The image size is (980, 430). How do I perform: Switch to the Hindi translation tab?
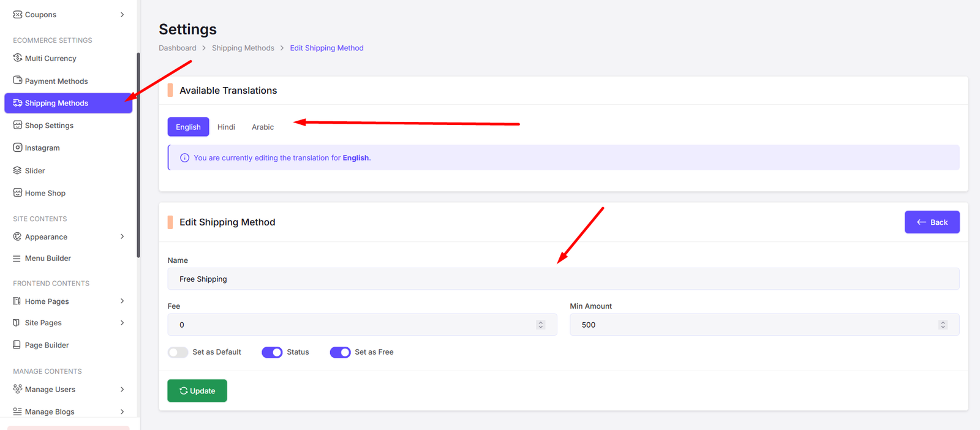tap(226, 127)
